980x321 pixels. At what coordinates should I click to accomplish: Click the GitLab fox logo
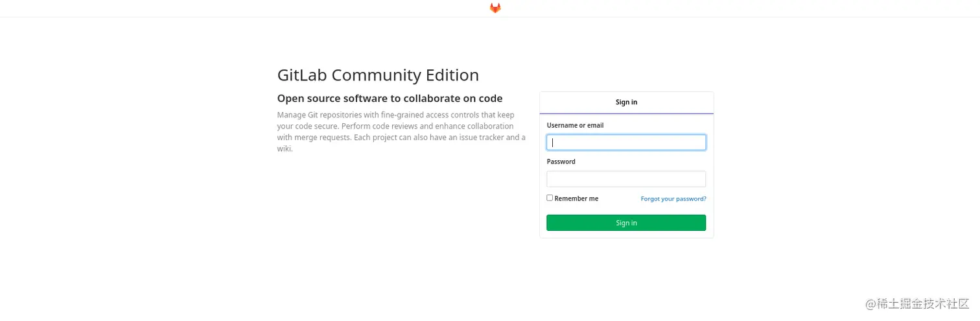click(x=495, y=8)
